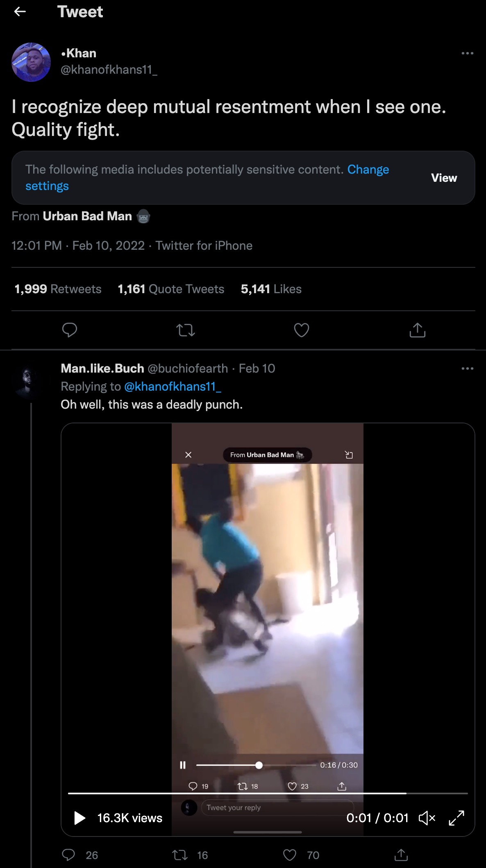
Task: Go back using the back arrow
Action: point(20,12)
